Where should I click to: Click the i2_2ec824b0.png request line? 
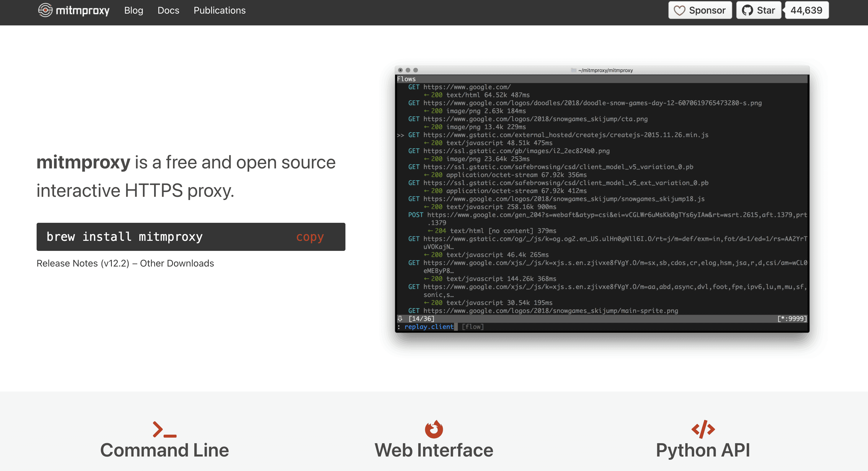coord(509,151)
